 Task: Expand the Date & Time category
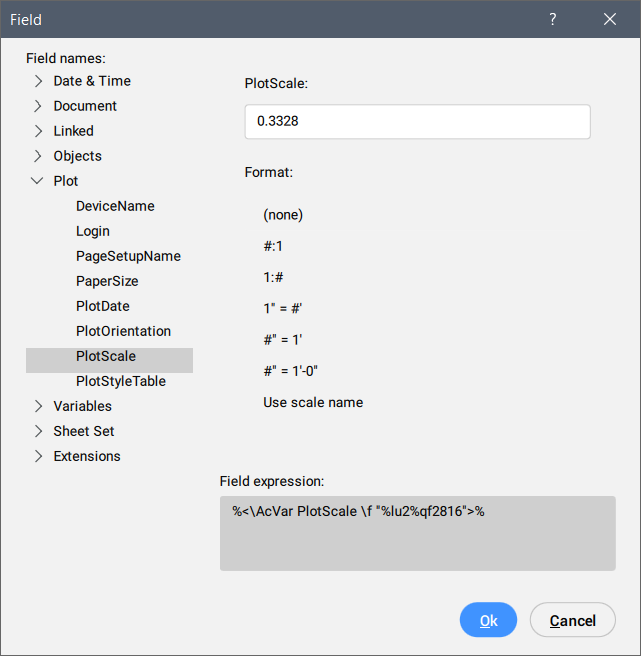pyautogui.click(x=38, y=81)
